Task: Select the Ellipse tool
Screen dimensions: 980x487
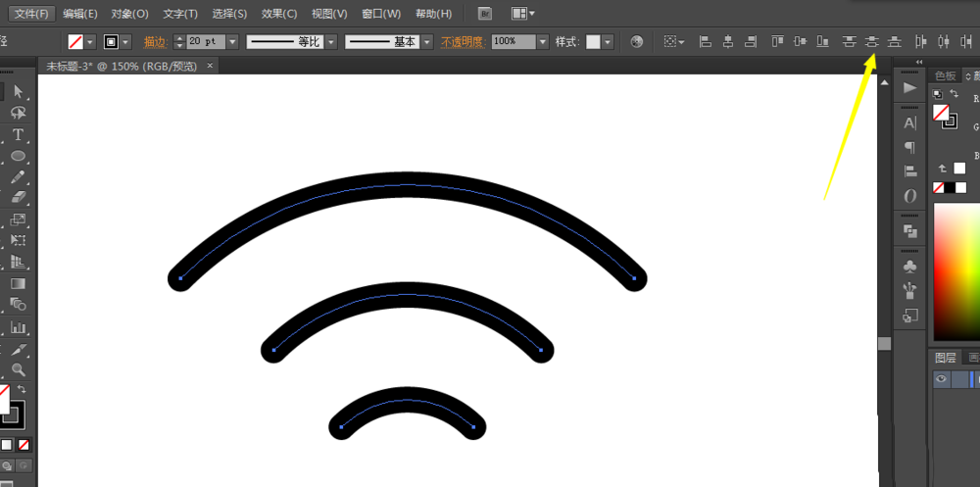Action: (18, 156)
